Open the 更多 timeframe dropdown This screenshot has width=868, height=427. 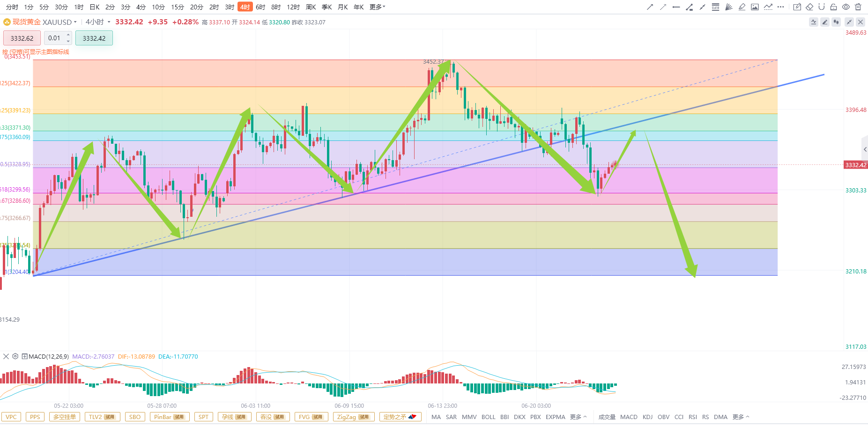[377, 7]
